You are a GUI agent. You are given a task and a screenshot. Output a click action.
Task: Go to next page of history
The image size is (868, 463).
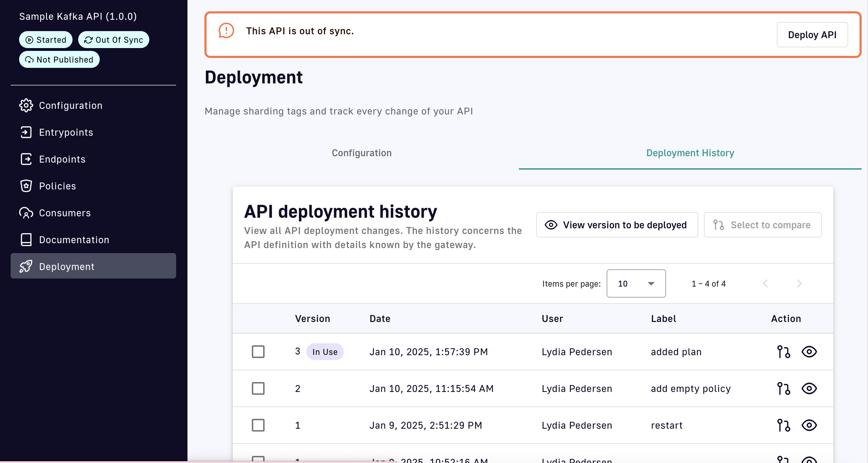click(x=799, y=283)
